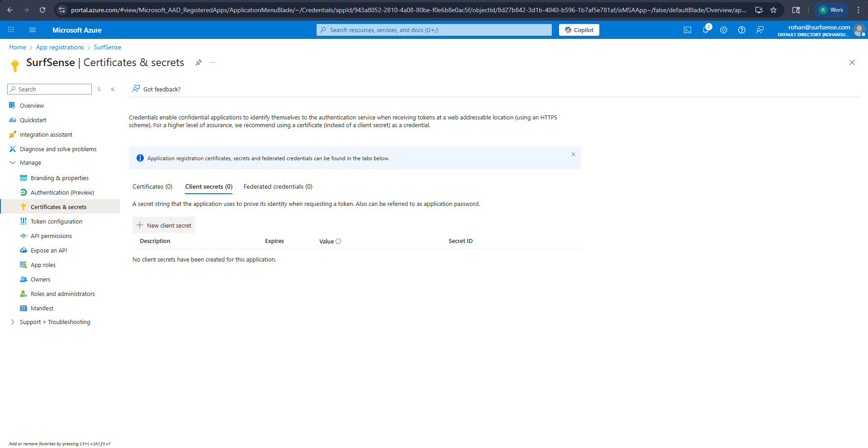Click the Value info icon
The height and width of the screenshot is (448, 868).
click(338, 241)
